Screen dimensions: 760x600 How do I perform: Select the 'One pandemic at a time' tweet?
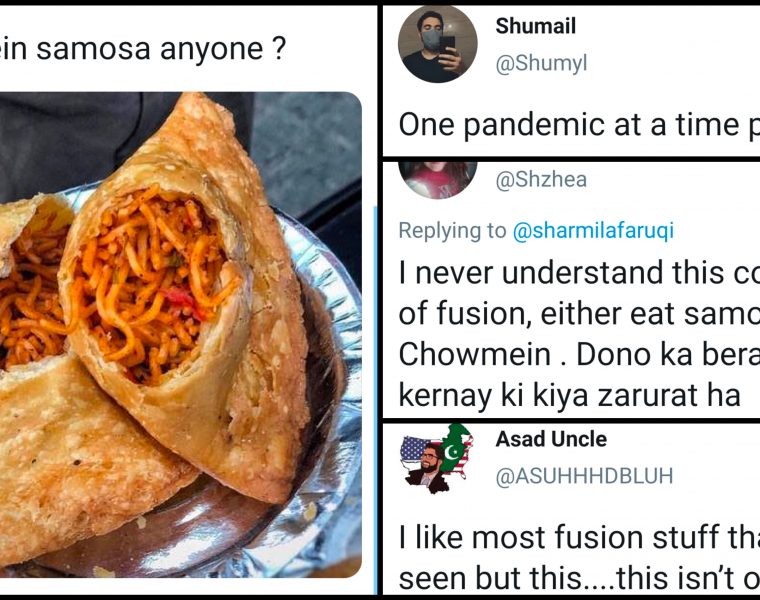point(579,125)
